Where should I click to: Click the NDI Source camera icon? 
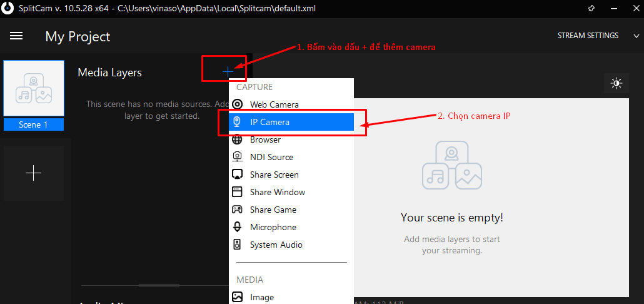tap(238, 157)
